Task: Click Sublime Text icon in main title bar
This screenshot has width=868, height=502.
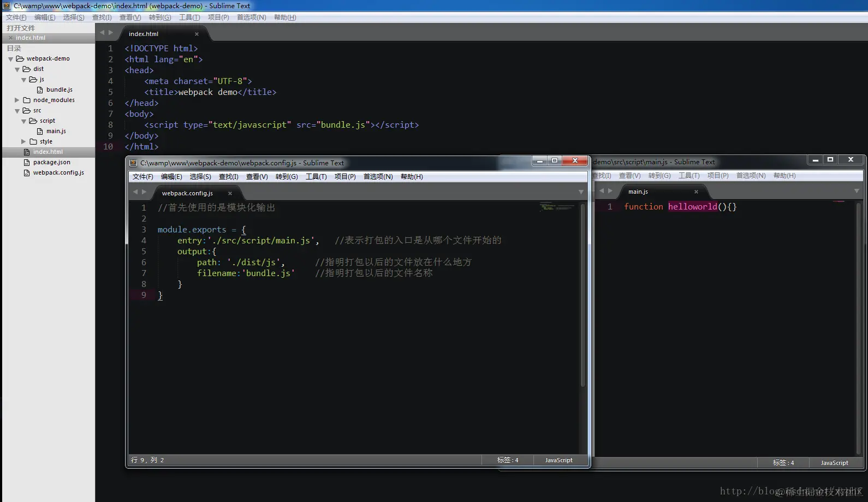Action: (x=7, y=6)
